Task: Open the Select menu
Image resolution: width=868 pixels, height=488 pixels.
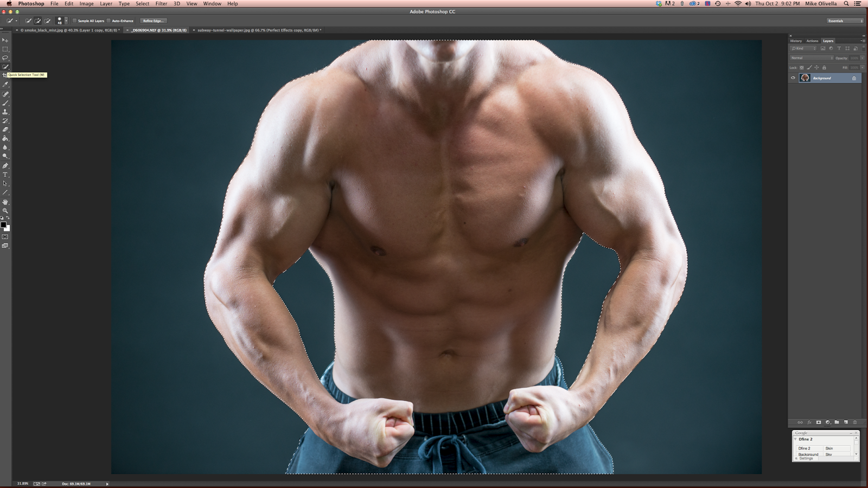Action: (x=142, y=3)
